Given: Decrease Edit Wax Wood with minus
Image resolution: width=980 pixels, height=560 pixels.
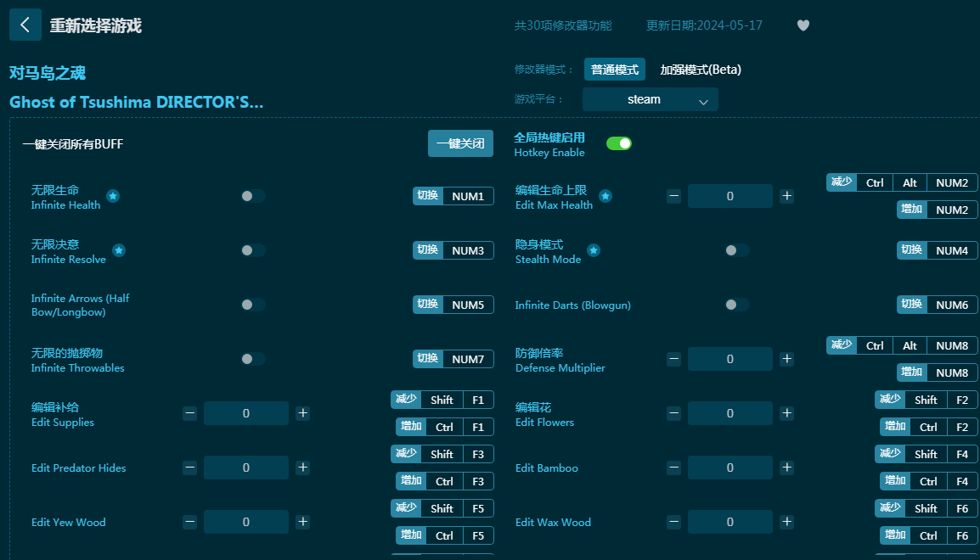Looking at the screenshot, I should tap(673, 522).
